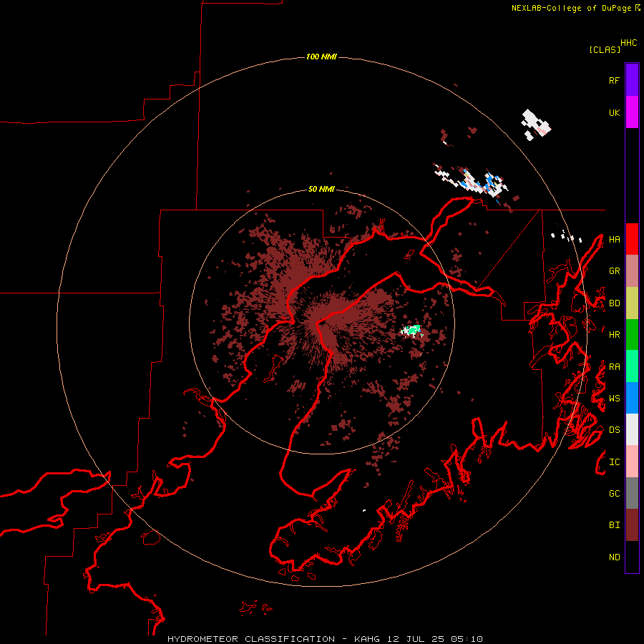Click the 05:10 timestamp
Viewport: 644px width, 644px height.
tap(467, 639)
